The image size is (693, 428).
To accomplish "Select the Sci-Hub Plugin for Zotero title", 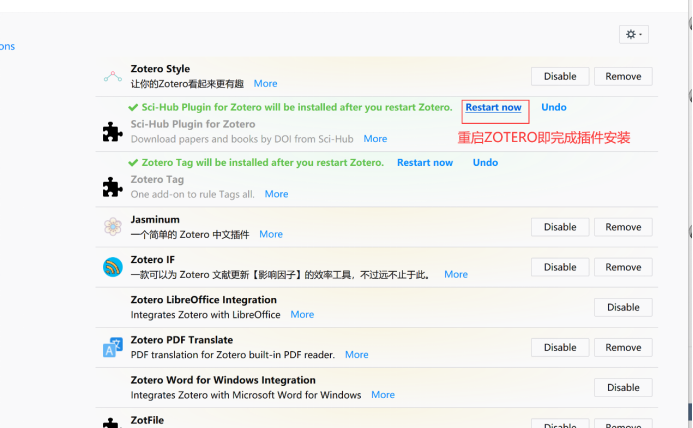I will [193, 124].
